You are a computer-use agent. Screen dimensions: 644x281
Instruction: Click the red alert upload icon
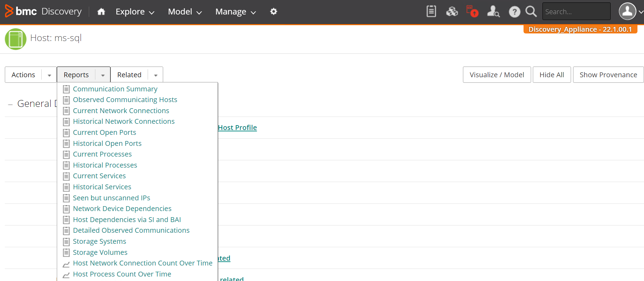pyautogui.click(x=472, y=11)
